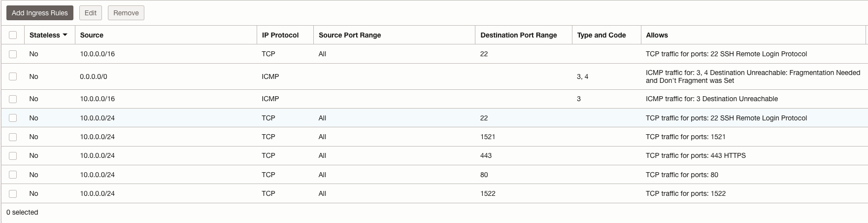This screenshot has height=223, width=868.
Task: Check the 10.0.0.0/16 TCP port 22 rule
Action: 13,54
